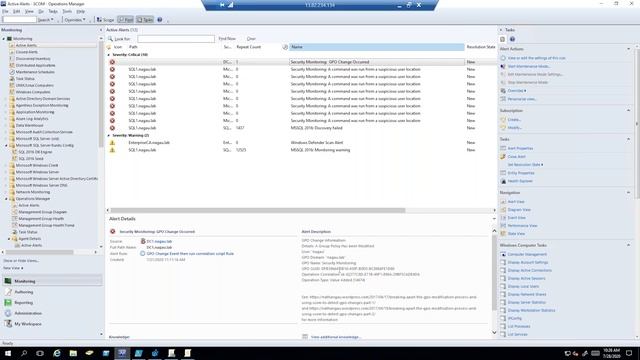Switch to the Authoring workspace
Image resolution: width=640 pixels, height=360 pixels.
click(x=24, y=292)
